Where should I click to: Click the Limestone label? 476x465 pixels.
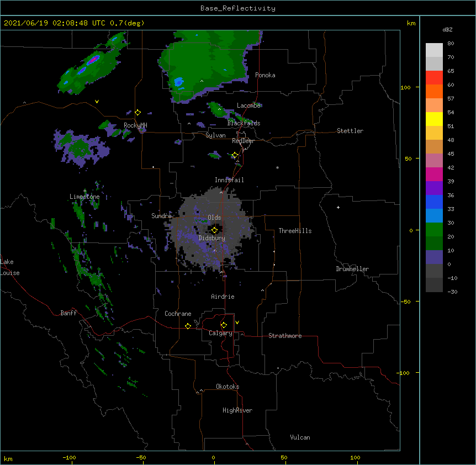click(84, 197)
